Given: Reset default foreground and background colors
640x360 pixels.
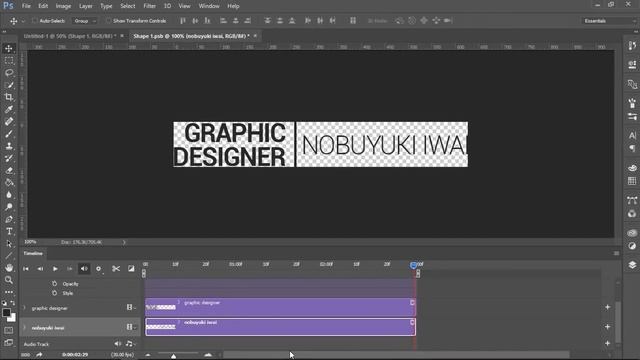Looking at the screenshot, I should click(4, 303).
